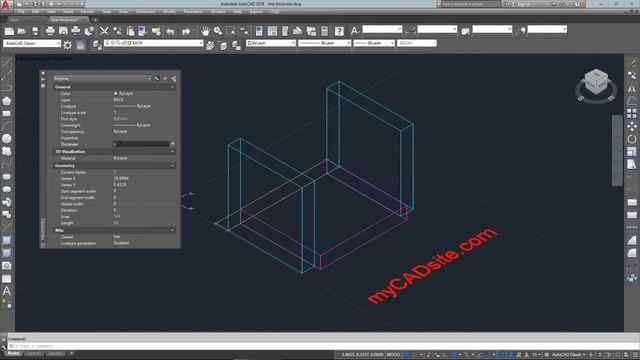This screenshot has width=640, height=360.
Task: Click the Thickness field calculator button
Action: [x=172, y=144]
